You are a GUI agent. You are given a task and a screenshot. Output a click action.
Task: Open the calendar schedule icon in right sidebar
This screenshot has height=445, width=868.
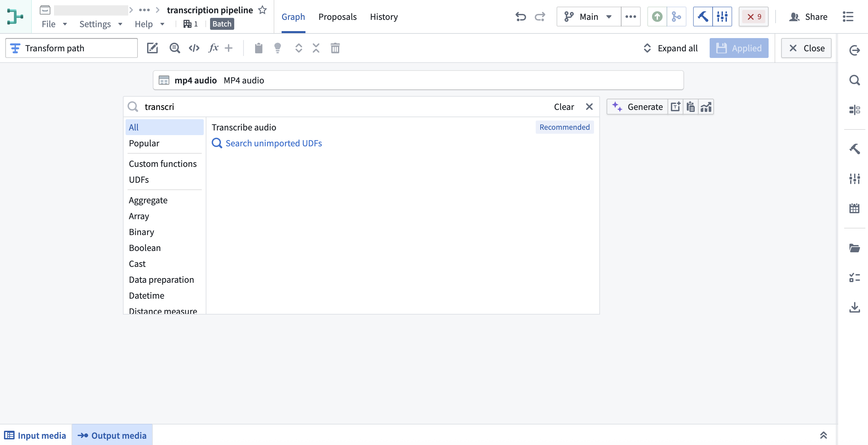pyautogui.click(x=854, y=208)
